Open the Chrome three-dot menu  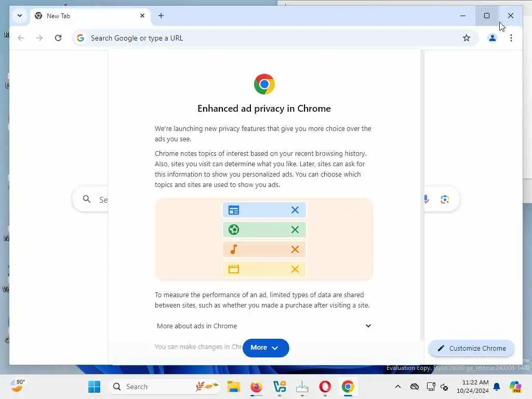coord(511,38)
